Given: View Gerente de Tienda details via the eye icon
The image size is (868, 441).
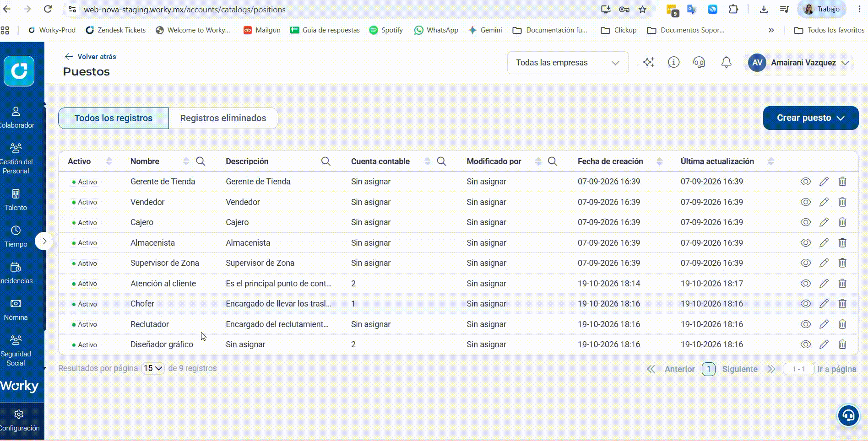Looking at the screenshot, I should click(805, 182).
